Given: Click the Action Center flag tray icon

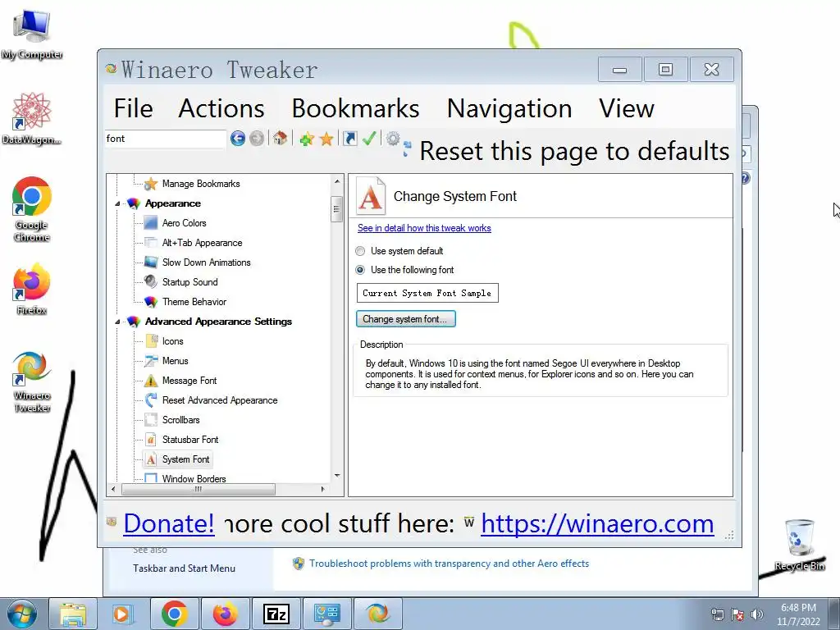Looking at the screenshot, I should click(x=737, y=614).
